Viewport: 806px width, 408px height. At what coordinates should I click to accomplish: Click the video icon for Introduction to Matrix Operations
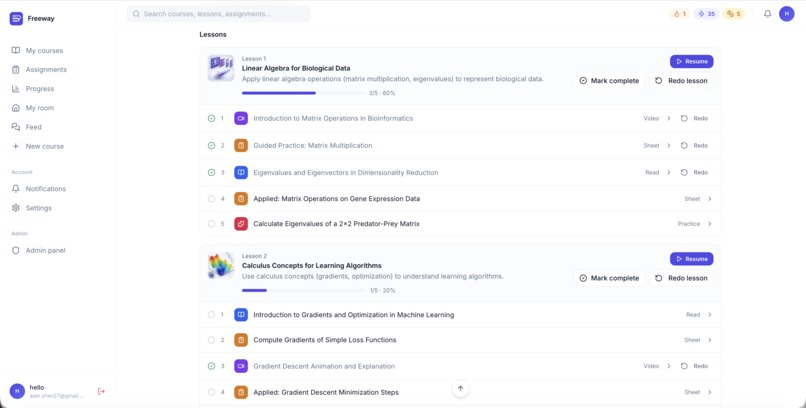pyautogui.click(x=241, y=118)
